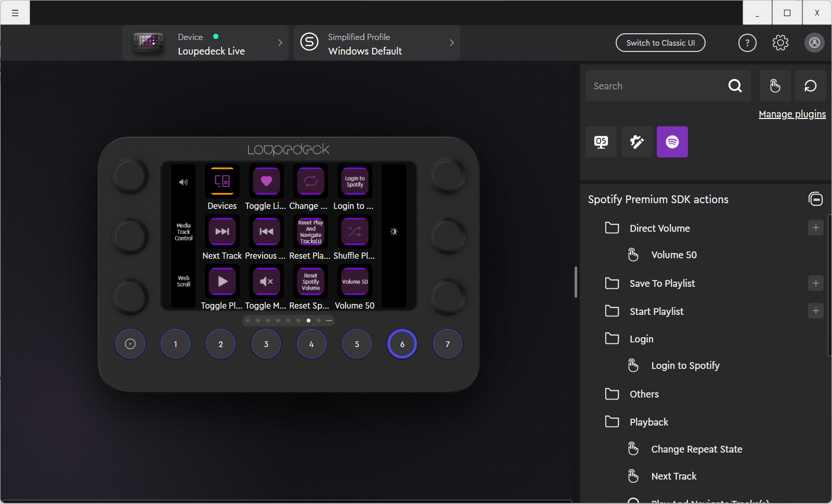This screenshot has height=504, width=832.
Task: Select the Next Track touch button
Action: click(x=222, y=231)
